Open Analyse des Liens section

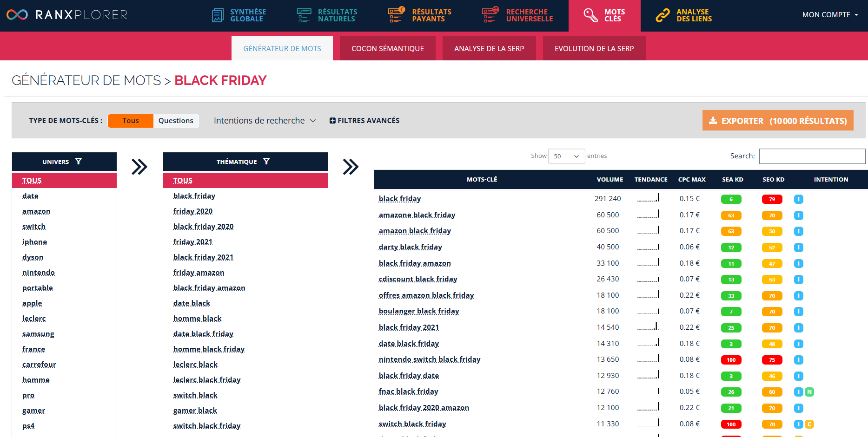684,15
